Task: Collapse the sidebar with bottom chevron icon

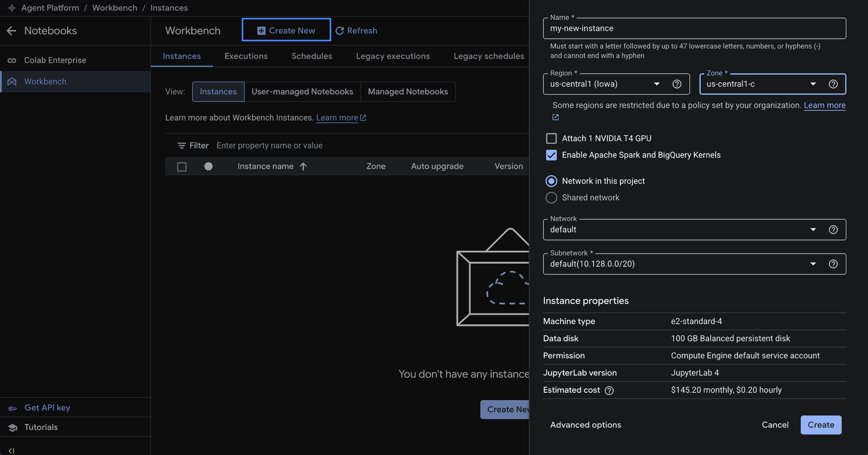Action: [x=11, y=451]
